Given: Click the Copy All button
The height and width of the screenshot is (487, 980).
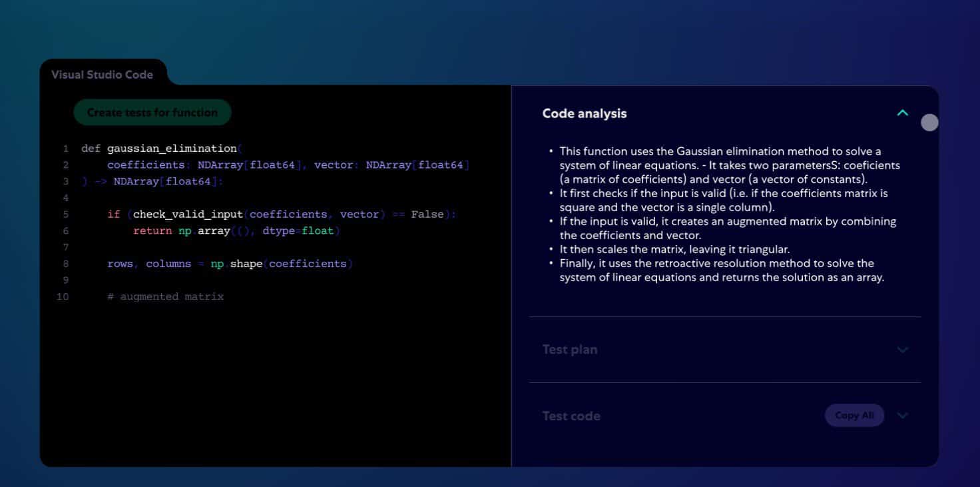Looking at the screenshot, I should point(855,416).
